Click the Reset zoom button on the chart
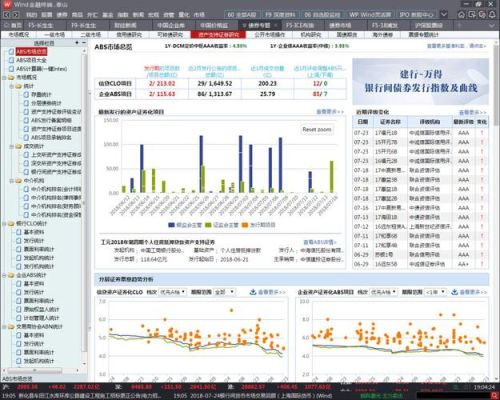The image size is (500, 400). point(317,129)
